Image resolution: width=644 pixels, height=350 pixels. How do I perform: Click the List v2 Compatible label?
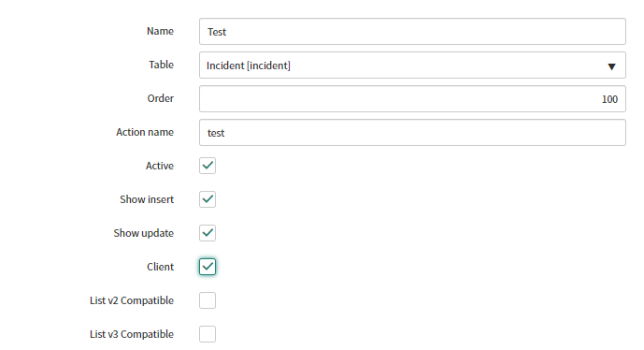(x=132, y=301)
